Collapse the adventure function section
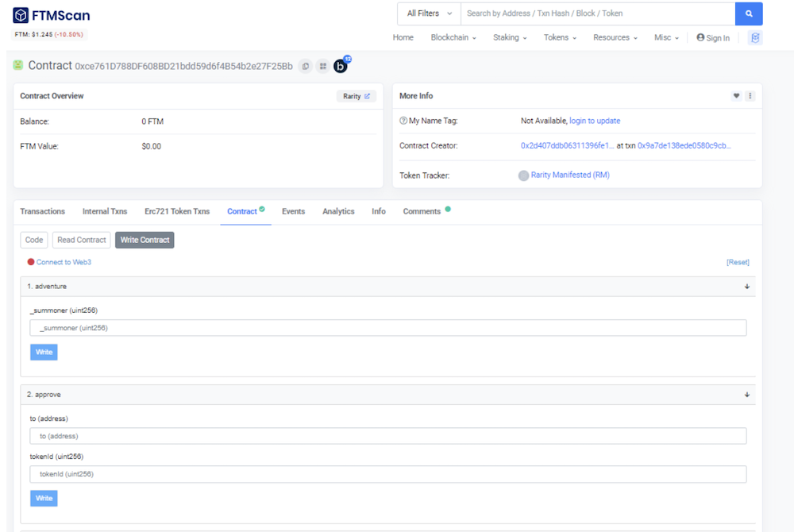Viewport: 794px width, 532px height. [x=747, y=287]
